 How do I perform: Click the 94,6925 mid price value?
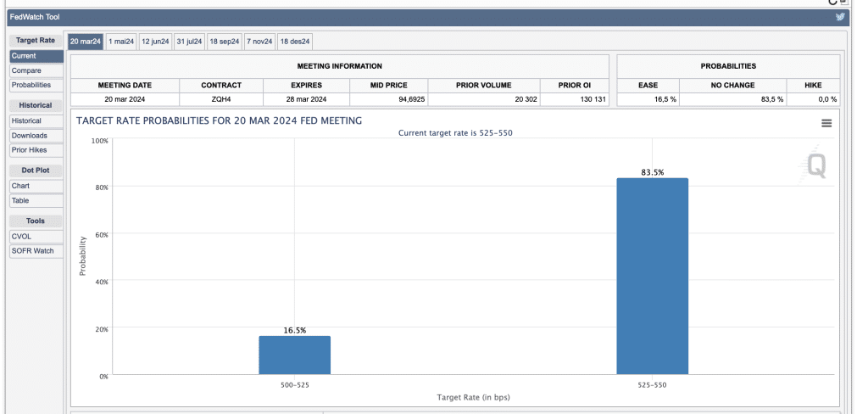tap(389, 100)
